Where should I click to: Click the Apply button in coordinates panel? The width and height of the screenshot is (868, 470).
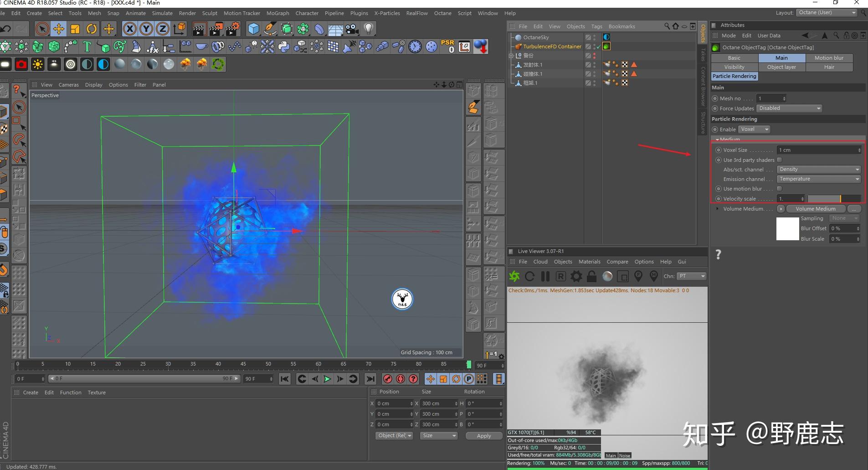483,436
